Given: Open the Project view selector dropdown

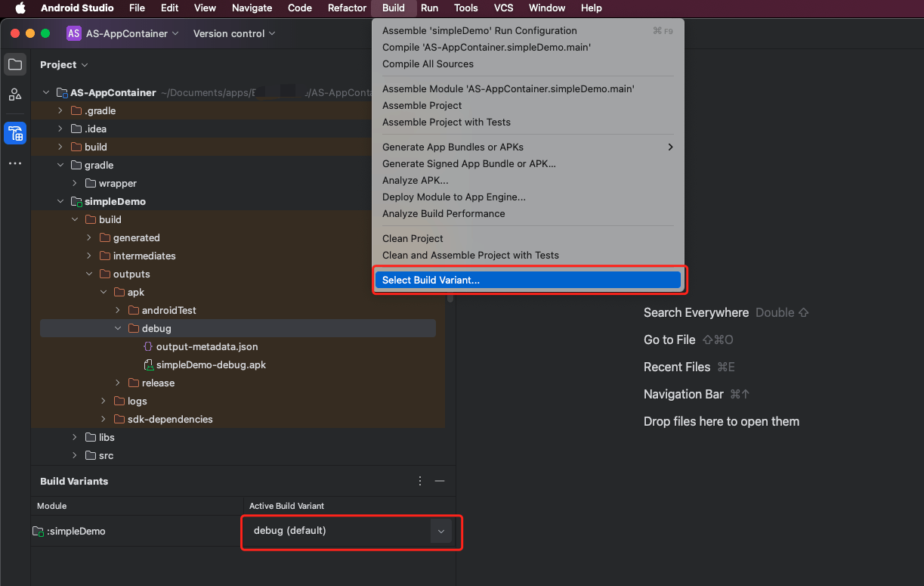Looking at the screenshot, I should pos(64,65).
